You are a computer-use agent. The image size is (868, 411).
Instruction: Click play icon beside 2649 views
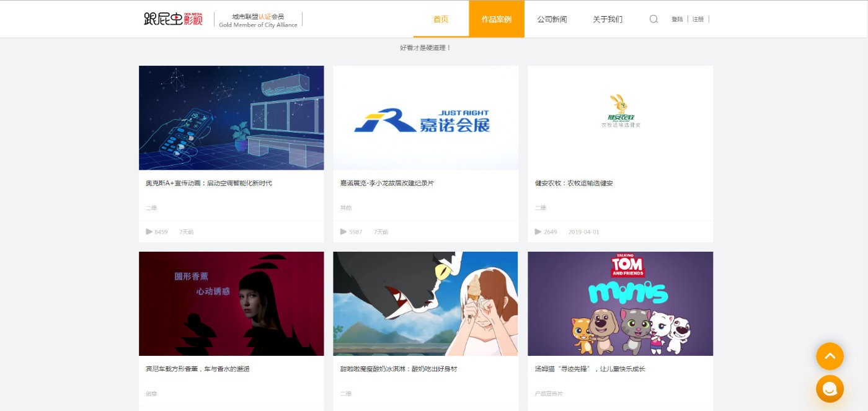pyautogui.click(x=538, y=232)
